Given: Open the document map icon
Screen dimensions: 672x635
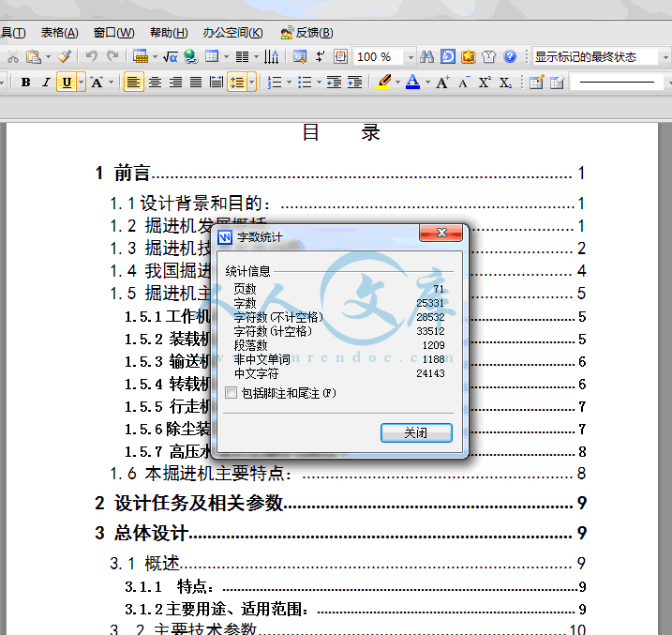Looking at the screenshot, I should pos(300,56).
